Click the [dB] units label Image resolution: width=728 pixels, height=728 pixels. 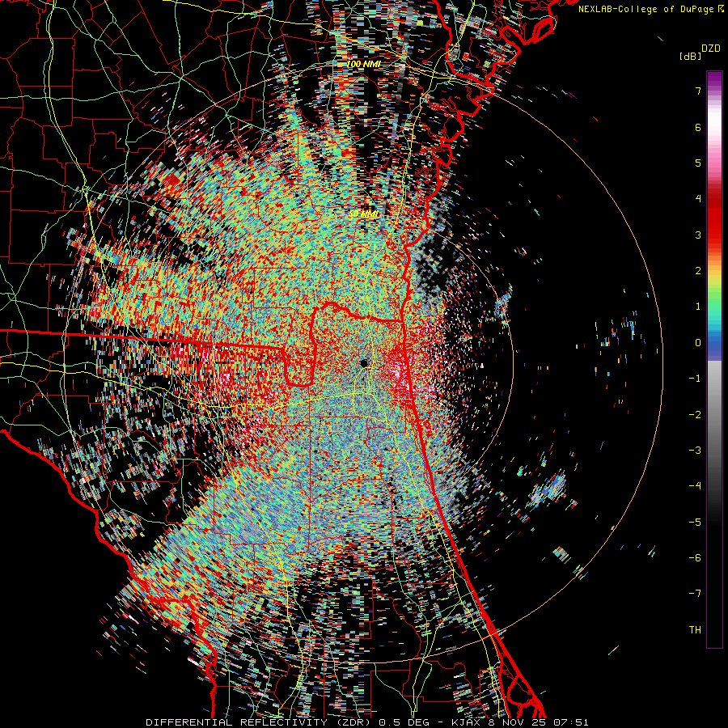tap(691, 56)
